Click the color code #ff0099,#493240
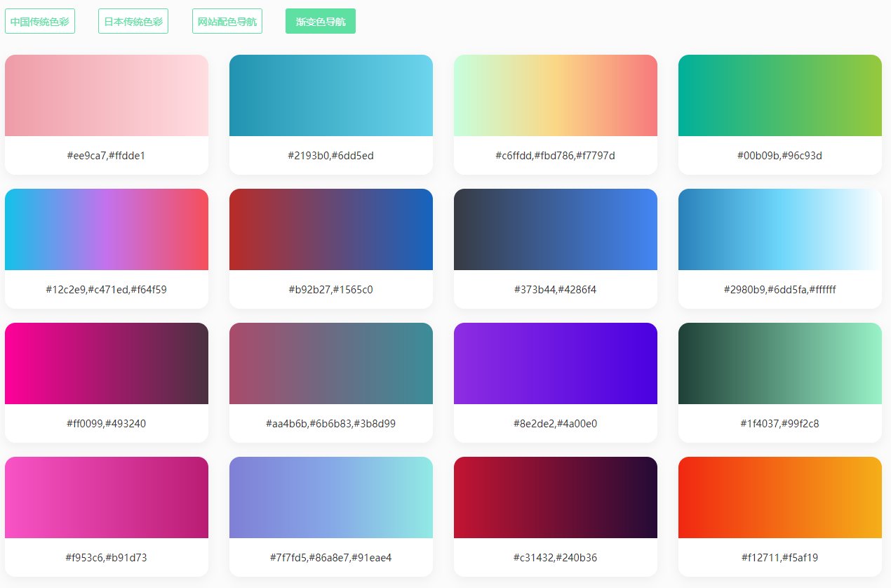This screenshot has width=891, height=588. click(107, 424)
